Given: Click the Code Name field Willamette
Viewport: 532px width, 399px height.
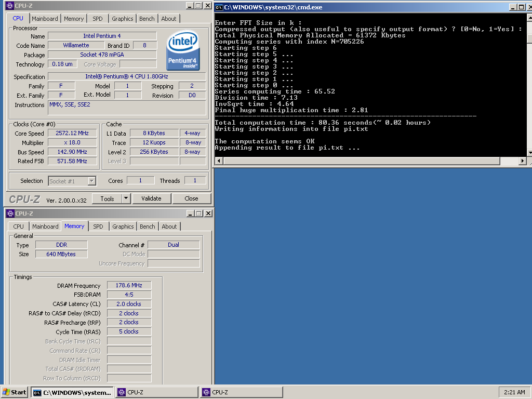Looking at the screenshot, I should tap(76, 45).
